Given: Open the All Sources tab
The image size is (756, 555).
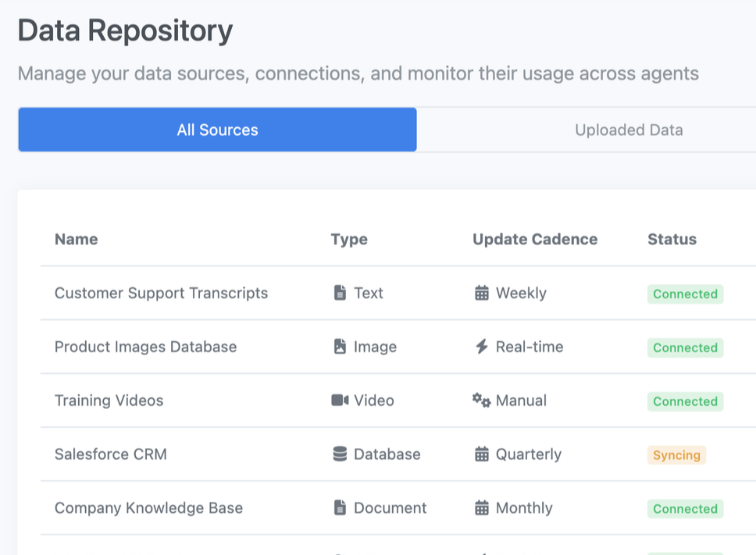Looking at the screenshot, I should pos(217,130).
